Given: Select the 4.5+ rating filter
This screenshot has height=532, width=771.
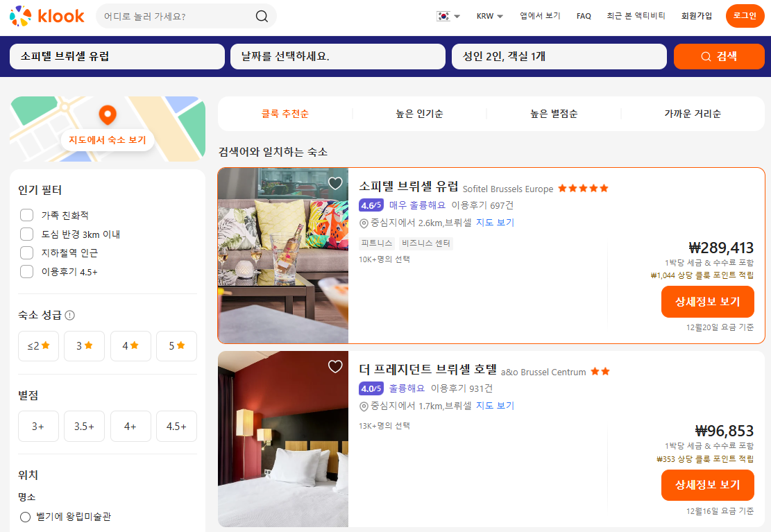Looking at the screenshot, I should 176,427.
